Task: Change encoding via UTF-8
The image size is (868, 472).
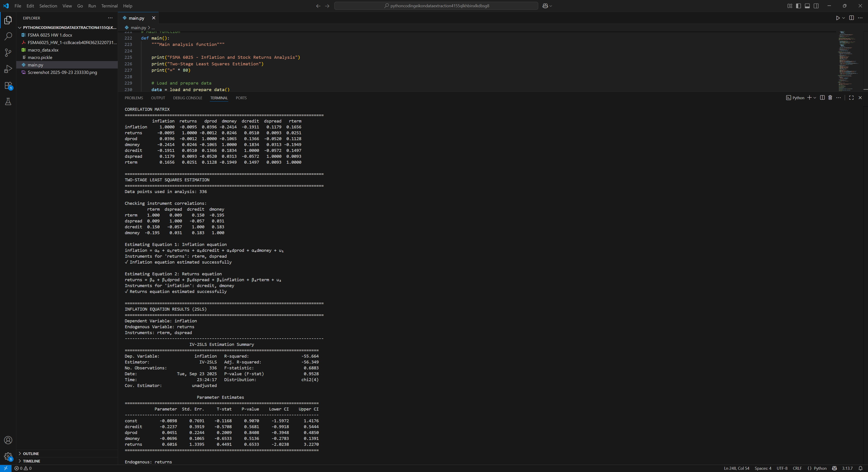Action: pos(782,468)
